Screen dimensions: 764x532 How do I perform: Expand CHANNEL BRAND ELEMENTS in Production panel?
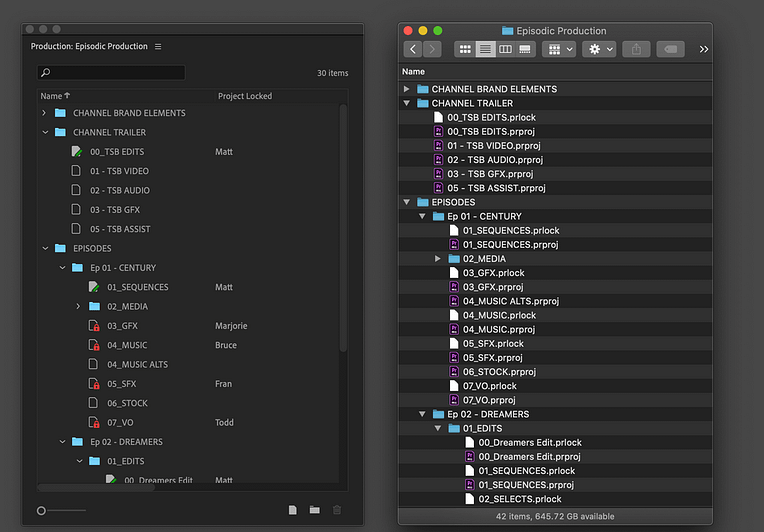click(x=44, y=113)
